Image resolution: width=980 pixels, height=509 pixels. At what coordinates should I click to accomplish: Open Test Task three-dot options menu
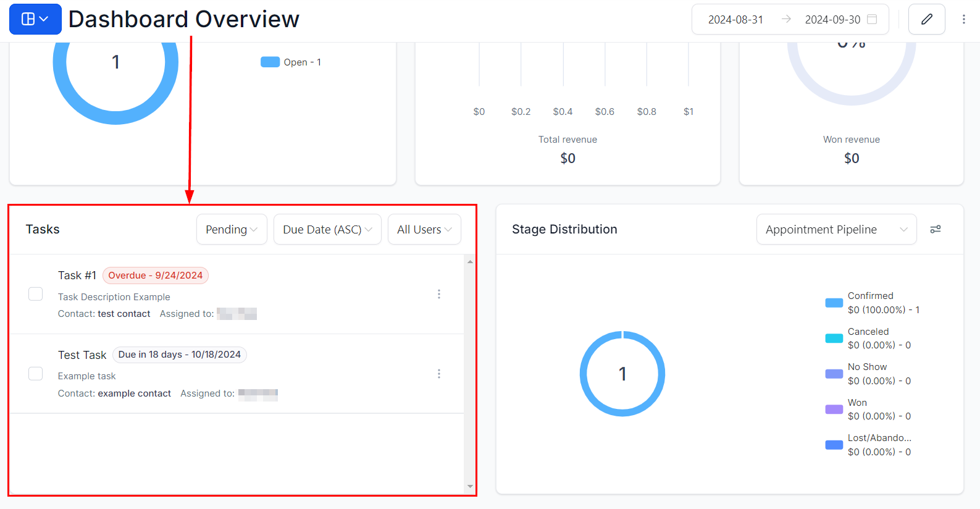pos(439,374)
